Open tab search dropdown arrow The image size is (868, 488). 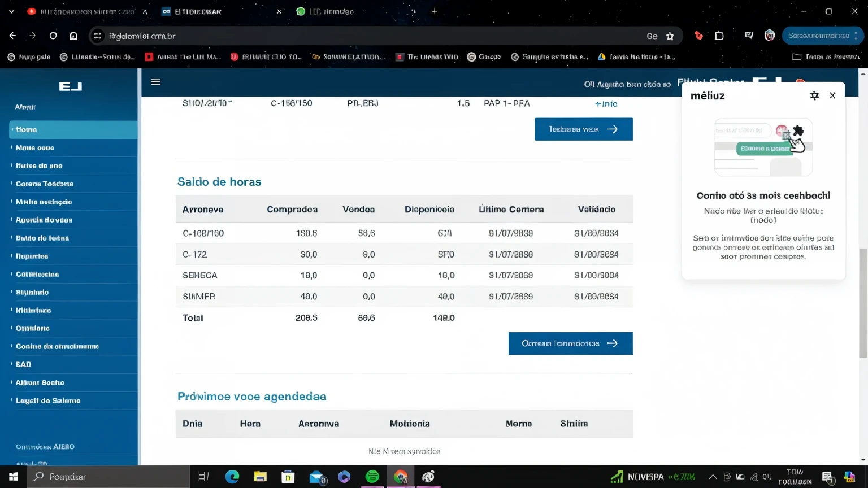click(11, 11)
